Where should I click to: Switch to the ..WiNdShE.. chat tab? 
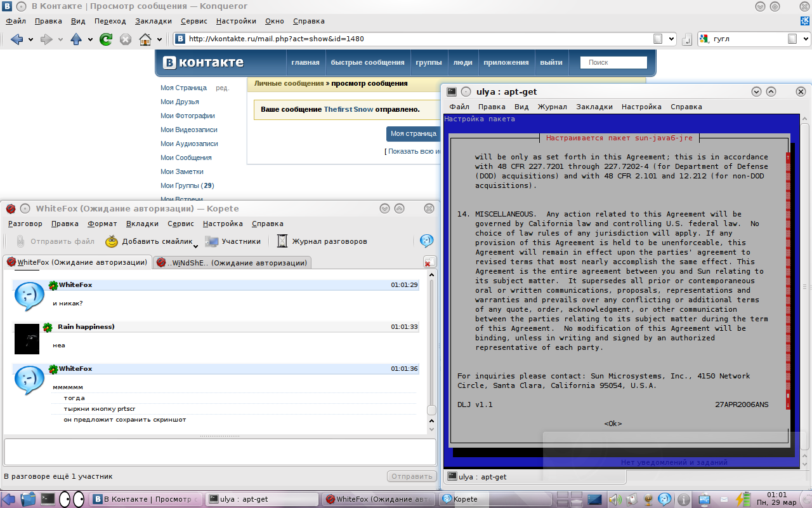coord(232,262)
